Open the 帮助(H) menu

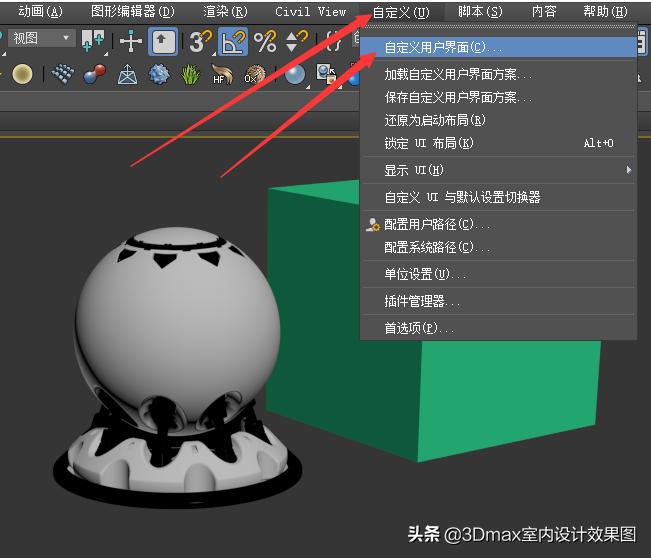pos(605,12)
